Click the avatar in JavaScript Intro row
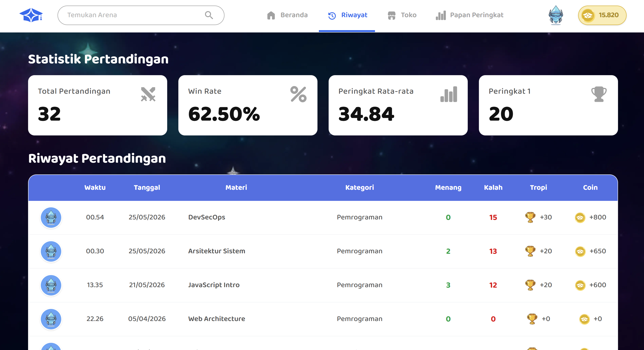 tap(51, 285)
